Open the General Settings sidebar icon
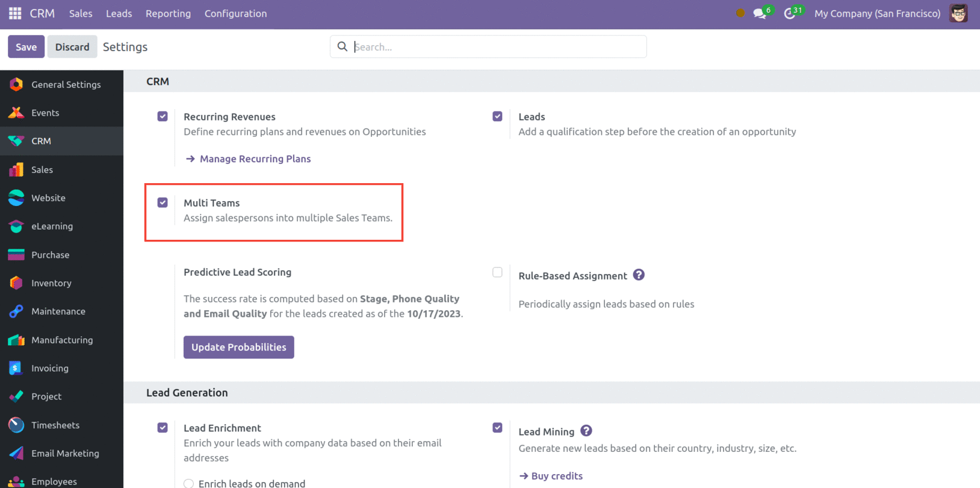 coord(16,84)
